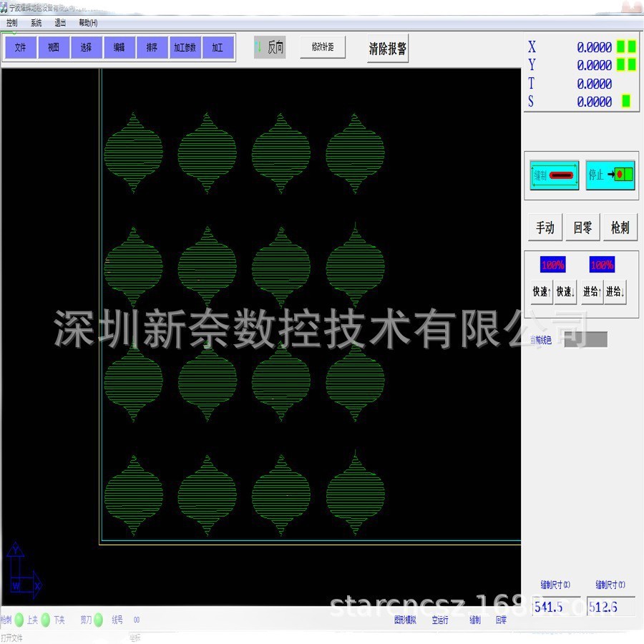This screenshot has height=644, width=644.
Task: Switch to 手动 manual mode
Action: [545, 227]
